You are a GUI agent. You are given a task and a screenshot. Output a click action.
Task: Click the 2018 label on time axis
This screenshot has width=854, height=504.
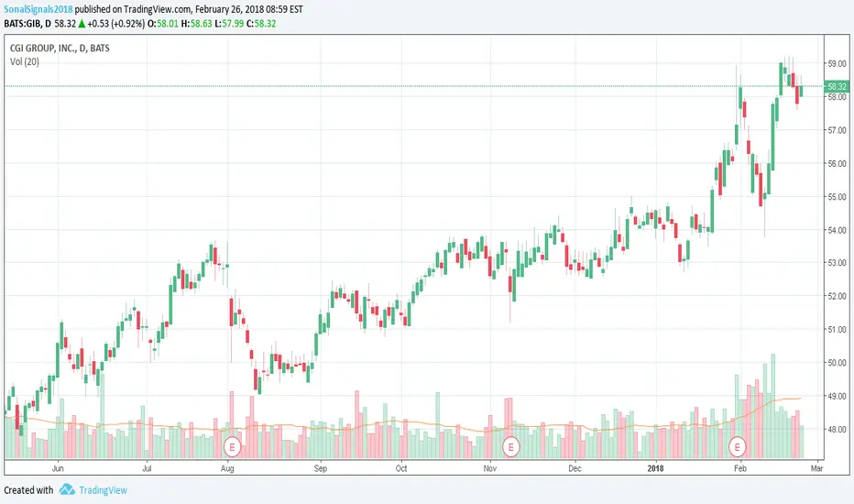(656, 468)
